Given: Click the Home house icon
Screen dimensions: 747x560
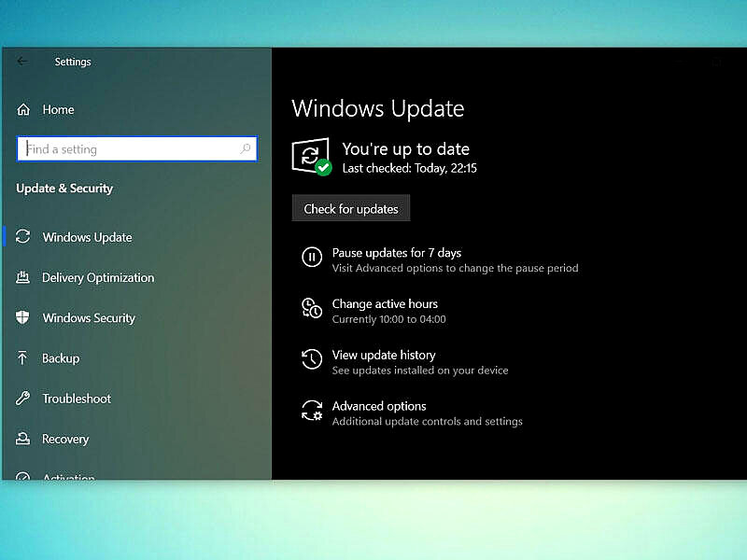Looking at the screenshot, I should (x=24, y=110).
